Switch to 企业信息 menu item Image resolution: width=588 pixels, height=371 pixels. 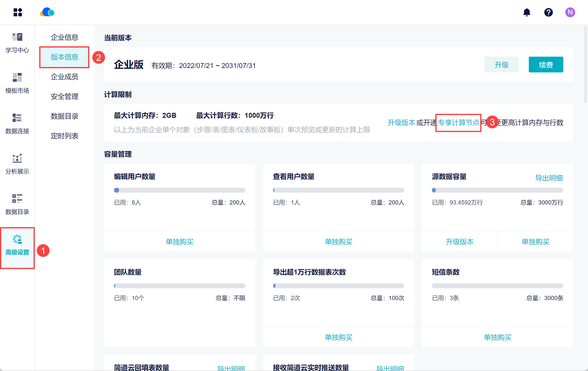point(64,37)
